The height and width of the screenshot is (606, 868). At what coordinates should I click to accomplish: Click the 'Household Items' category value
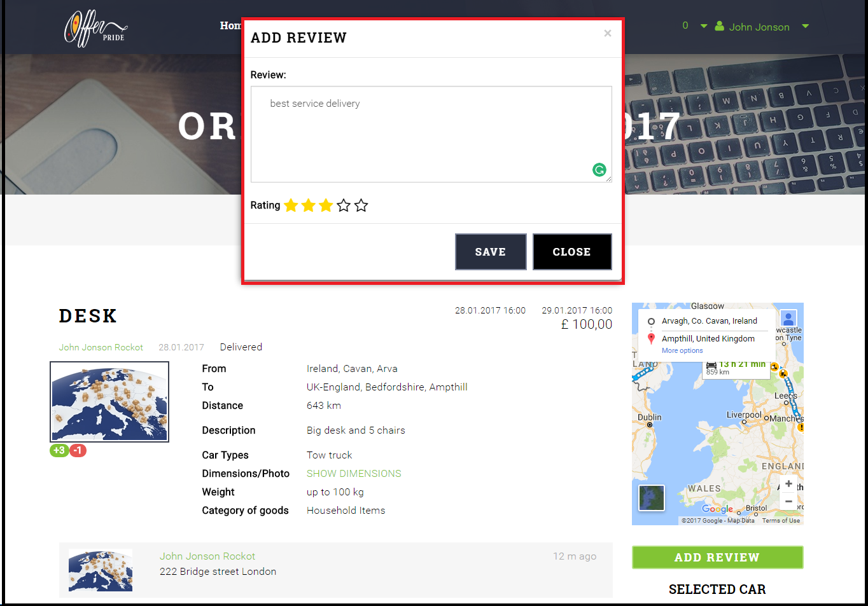[346, 511]
